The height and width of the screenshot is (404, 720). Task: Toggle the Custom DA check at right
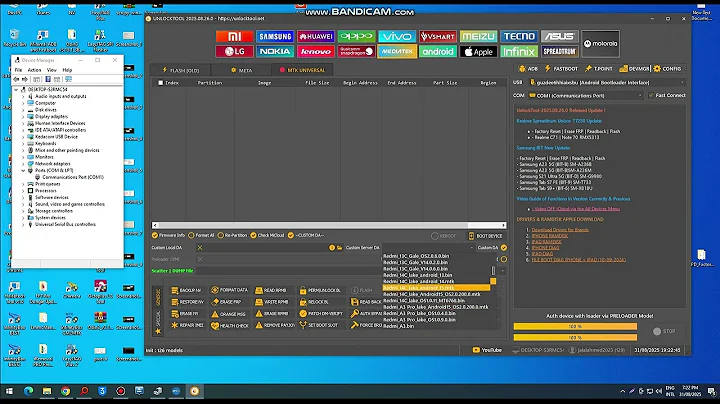pos(504,247)
